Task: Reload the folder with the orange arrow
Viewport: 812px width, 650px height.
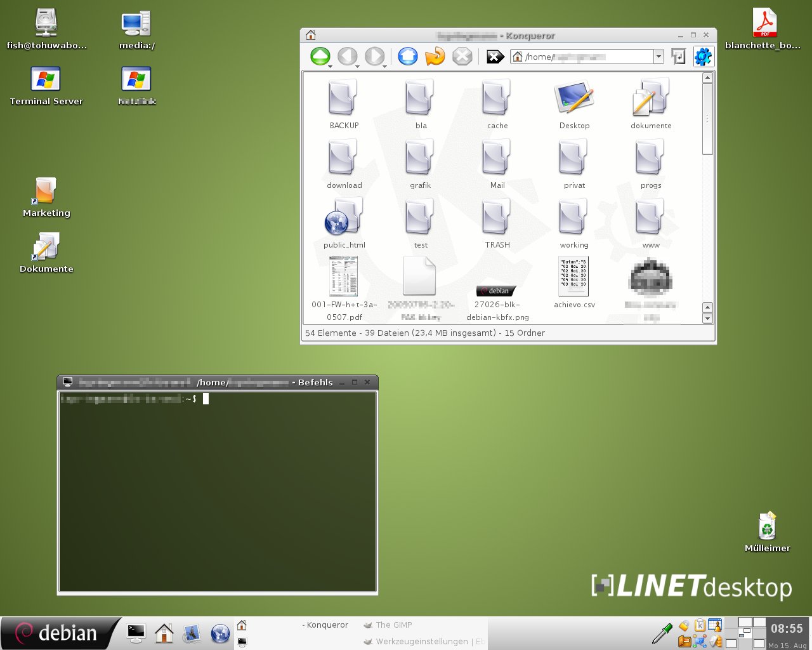Action: (435, 56)
